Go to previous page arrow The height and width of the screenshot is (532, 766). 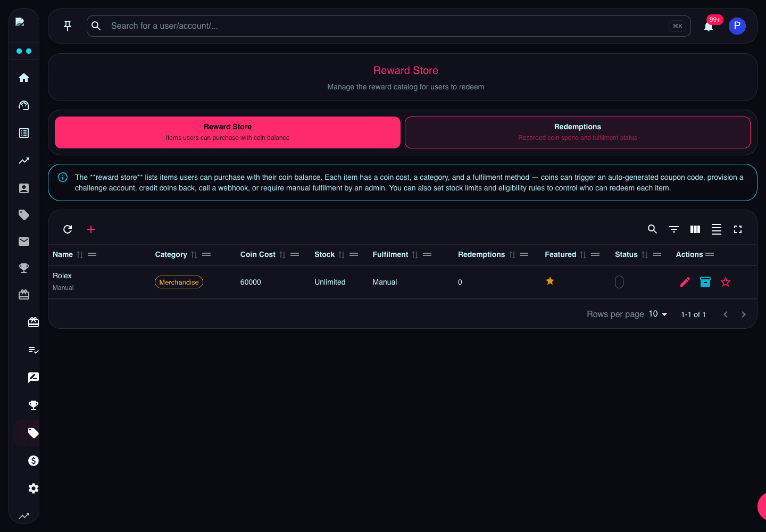click(726, 314)
